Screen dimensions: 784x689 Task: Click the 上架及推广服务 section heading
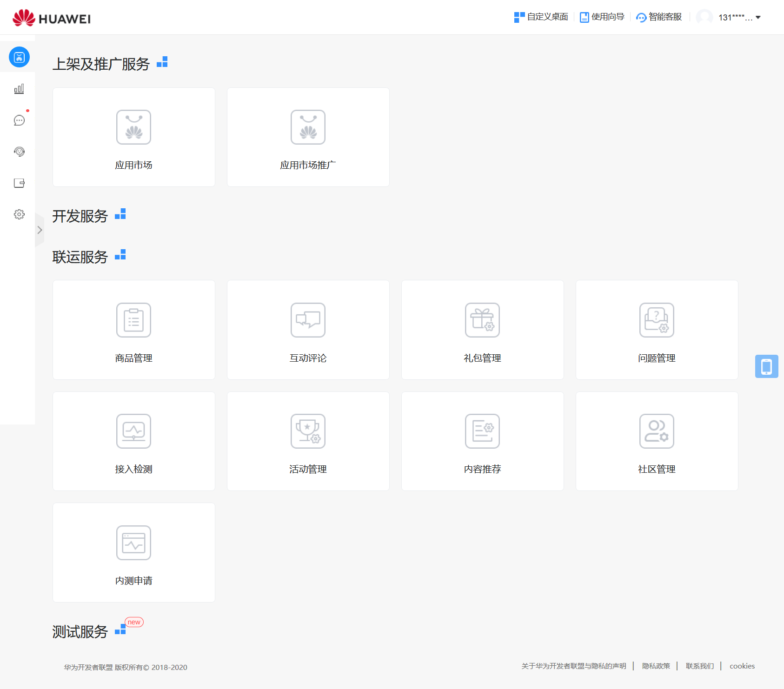[x=101, y=64]
